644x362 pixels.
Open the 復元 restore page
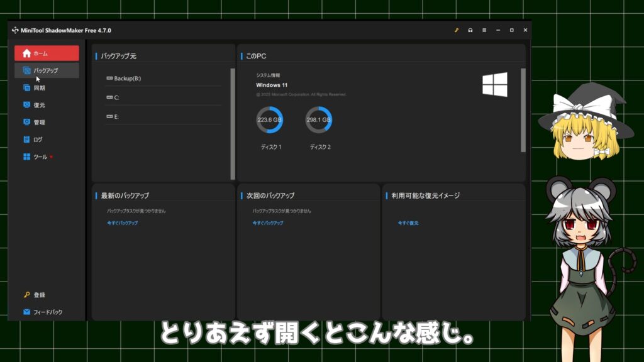(47, 105)
